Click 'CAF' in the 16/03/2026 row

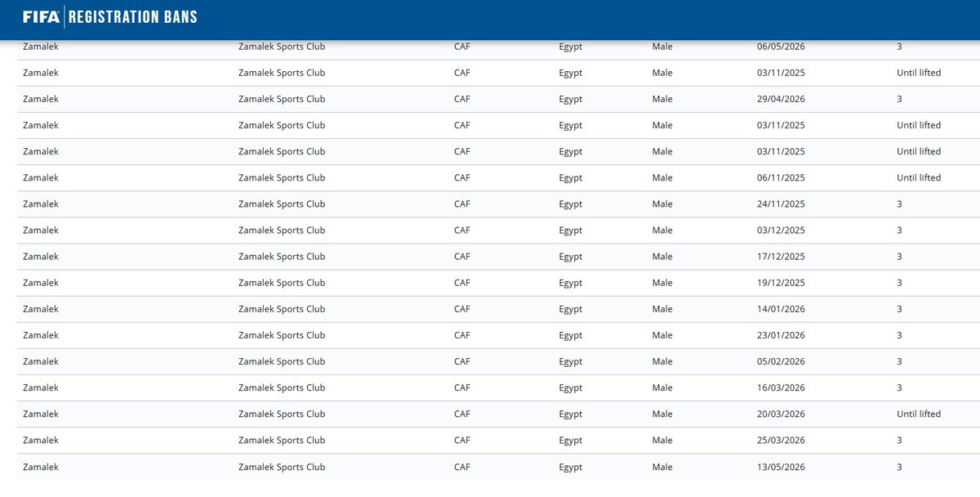click(462, 387)
